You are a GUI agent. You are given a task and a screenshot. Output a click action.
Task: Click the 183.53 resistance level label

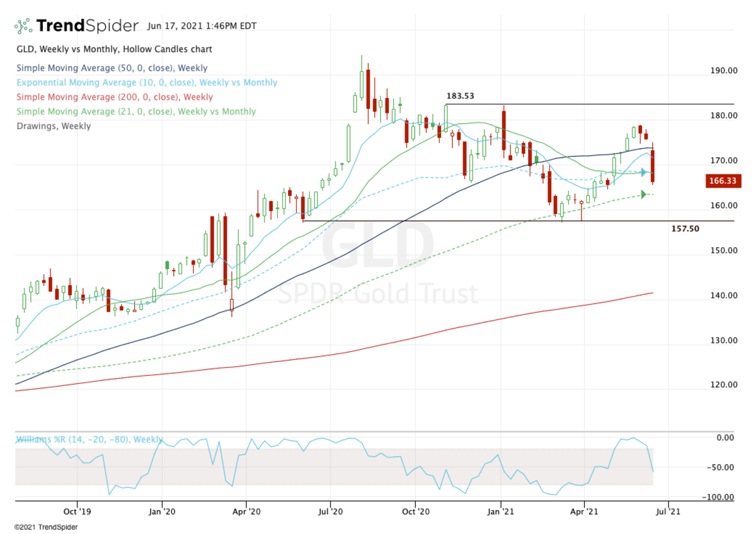(460, 96)
